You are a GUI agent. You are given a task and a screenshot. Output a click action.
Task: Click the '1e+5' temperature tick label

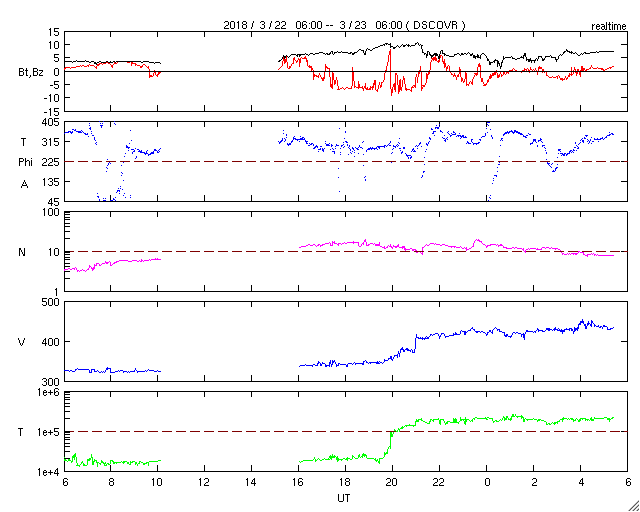[49, 432]
